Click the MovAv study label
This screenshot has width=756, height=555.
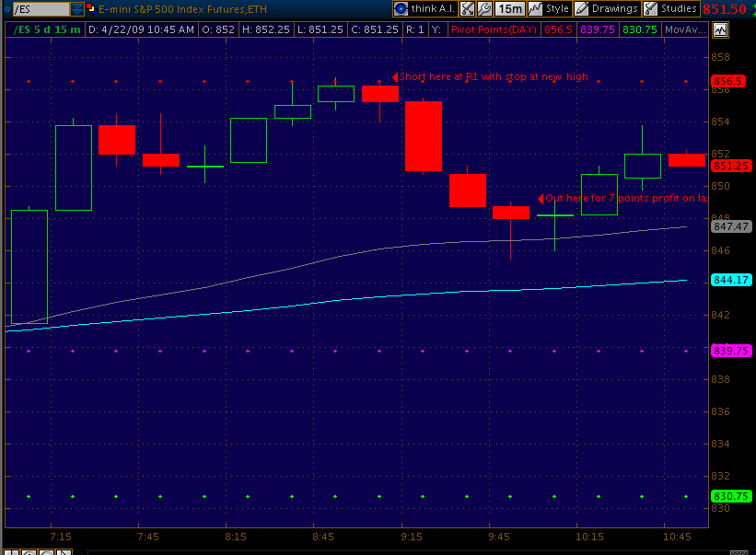click(684, 29)
